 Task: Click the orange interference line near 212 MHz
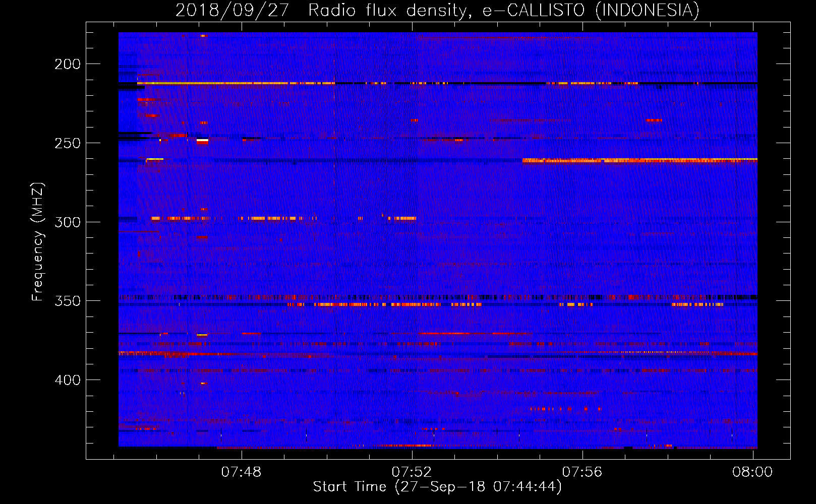pos(236,83)
